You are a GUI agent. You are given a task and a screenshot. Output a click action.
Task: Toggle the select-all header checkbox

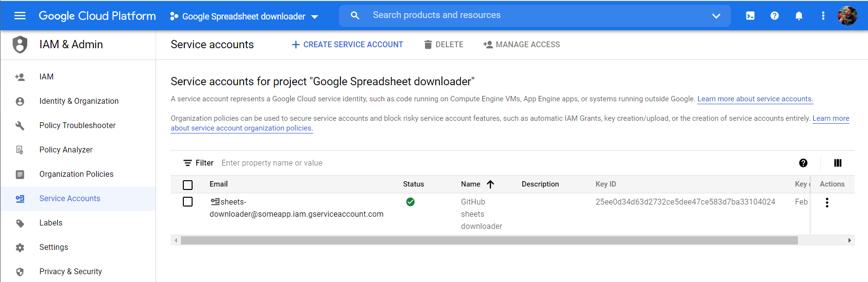[x=188, y=185]
